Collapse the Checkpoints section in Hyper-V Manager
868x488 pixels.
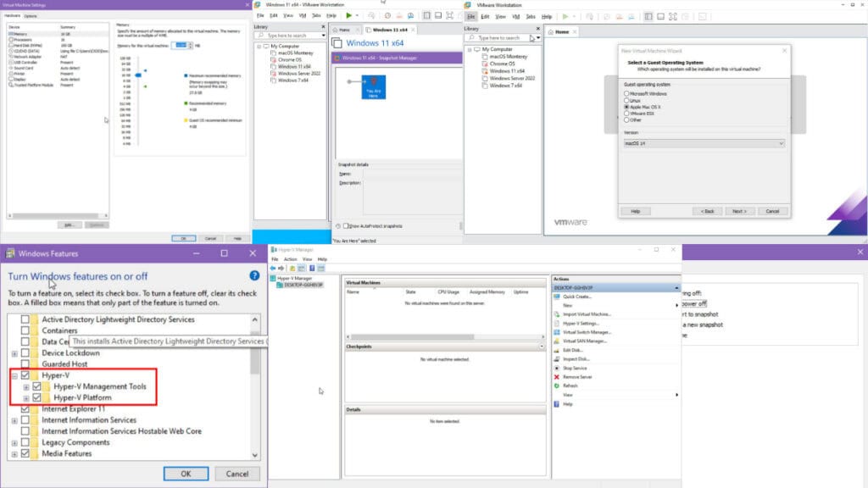coord(542,347)
